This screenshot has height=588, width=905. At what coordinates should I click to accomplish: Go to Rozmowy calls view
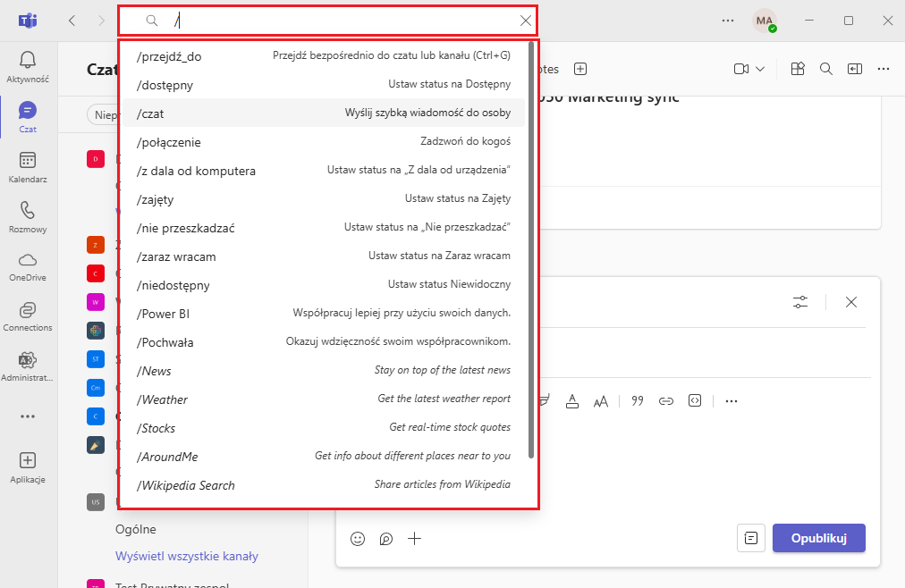point(28,217)
